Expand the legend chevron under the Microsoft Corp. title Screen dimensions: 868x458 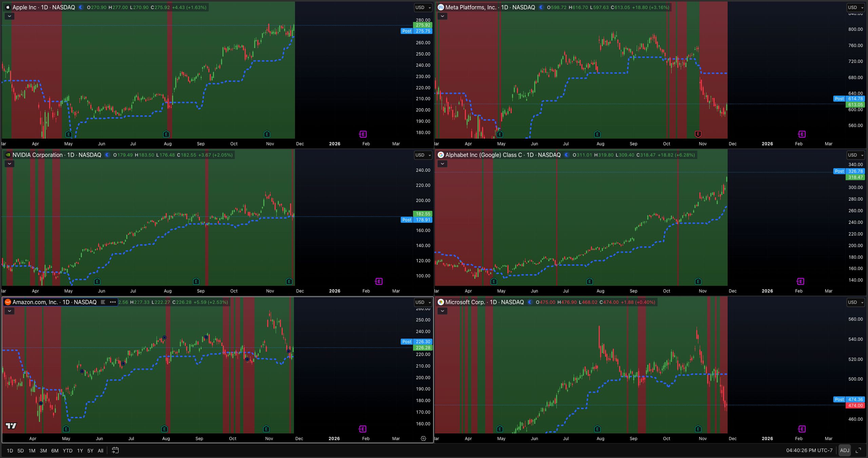pos(442,311)
